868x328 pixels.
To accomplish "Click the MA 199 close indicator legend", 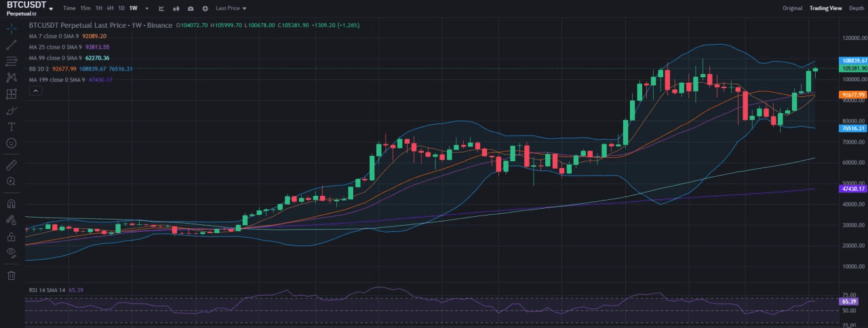I will click(57, 79).
